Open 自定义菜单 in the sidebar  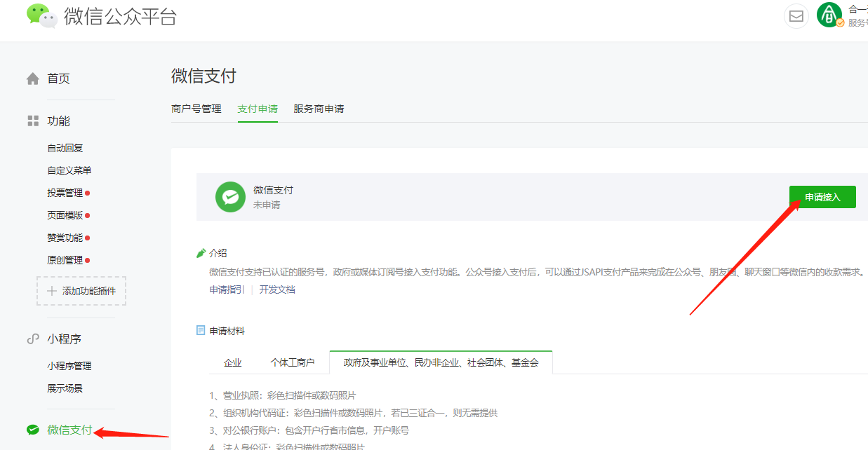pos(69,170)
